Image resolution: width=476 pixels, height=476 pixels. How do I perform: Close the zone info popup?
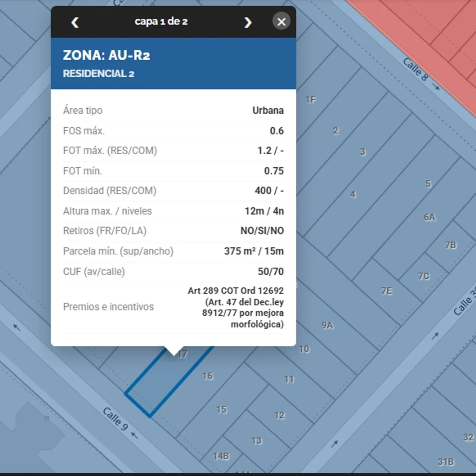(281, 22)
